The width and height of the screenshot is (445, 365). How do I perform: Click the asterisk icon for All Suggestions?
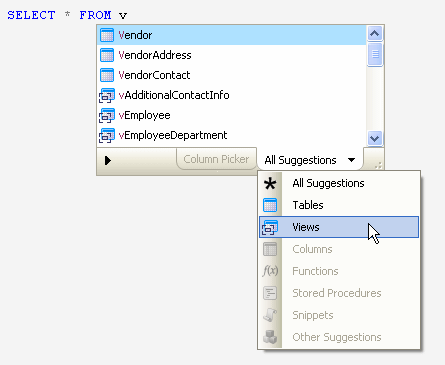pyautogui.click(x=270, y=183)
